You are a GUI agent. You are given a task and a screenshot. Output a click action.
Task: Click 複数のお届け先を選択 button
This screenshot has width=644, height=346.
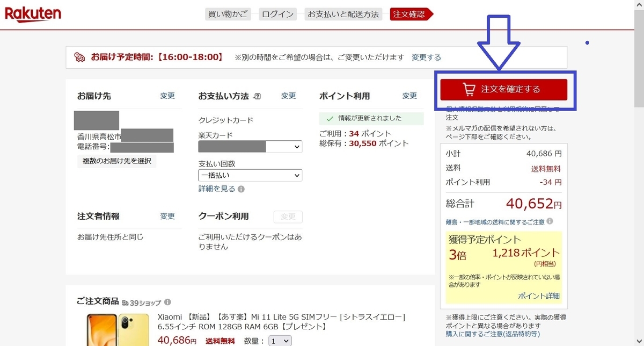click(117, 161)
